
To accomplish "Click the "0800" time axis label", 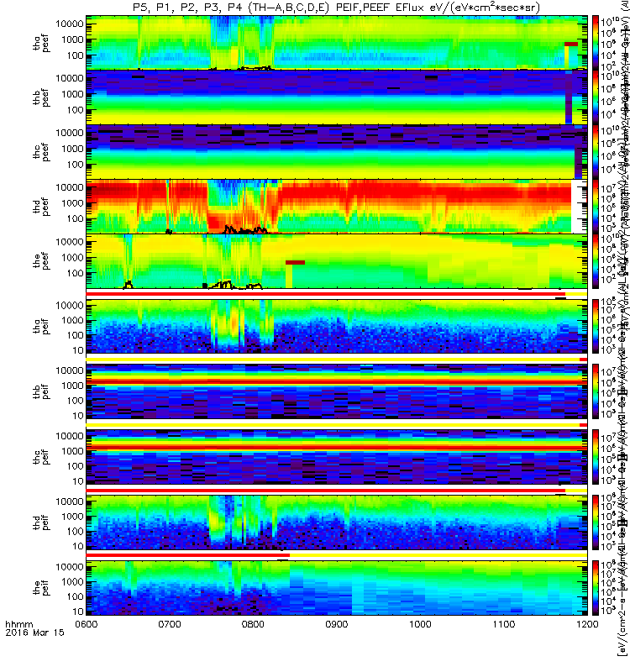I will tap(253, 624).
